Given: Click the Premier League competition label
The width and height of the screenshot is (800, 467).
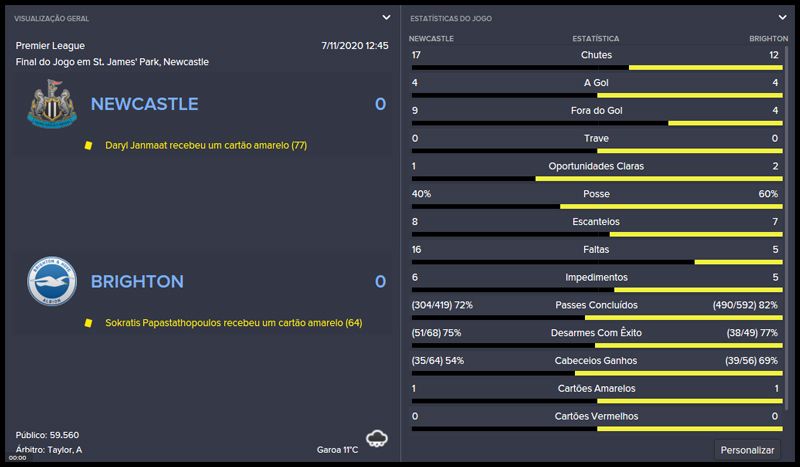Looking at the screenshot, I should tap(51, 46).
